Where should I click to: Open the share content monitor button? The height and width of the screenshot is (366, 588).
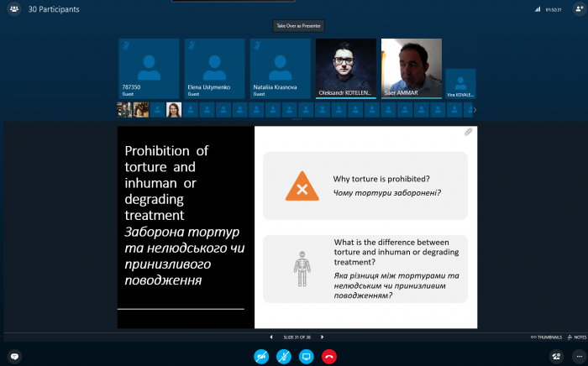point(307,356)
